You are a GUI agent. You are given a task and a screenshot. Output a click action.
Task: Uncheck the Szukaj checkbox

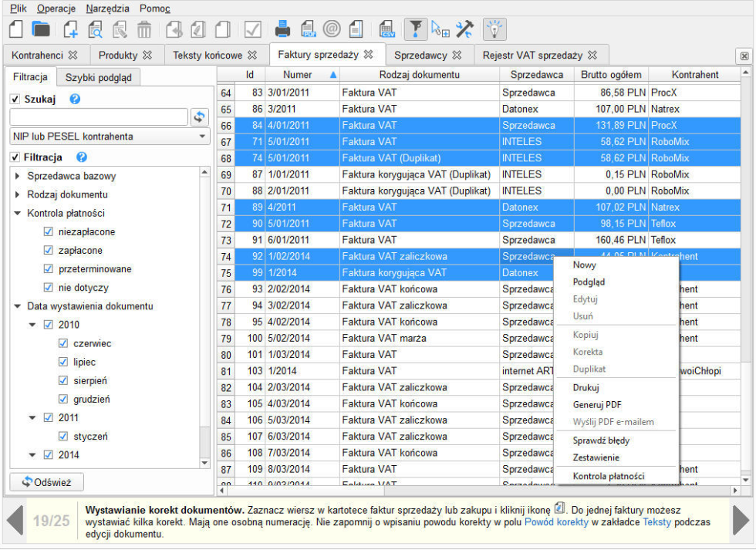coord(15,100)
